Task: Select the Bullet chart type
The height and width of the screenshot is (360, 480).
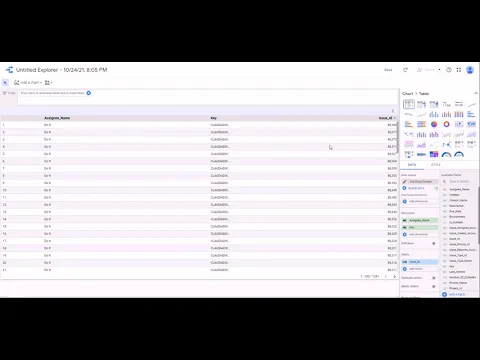Action: [x=421, y=154]
